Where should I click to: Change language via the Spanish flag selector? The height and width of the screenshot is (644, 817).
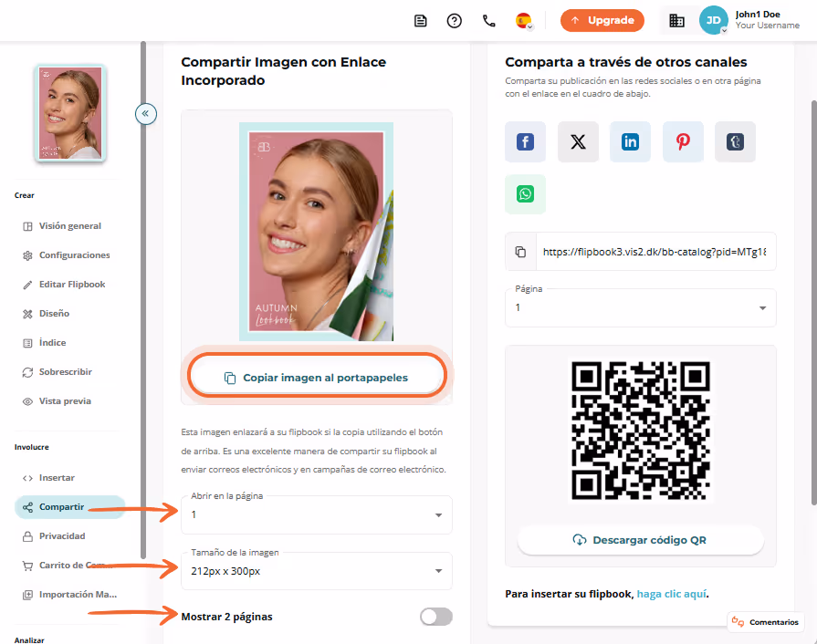pos(524,21)
